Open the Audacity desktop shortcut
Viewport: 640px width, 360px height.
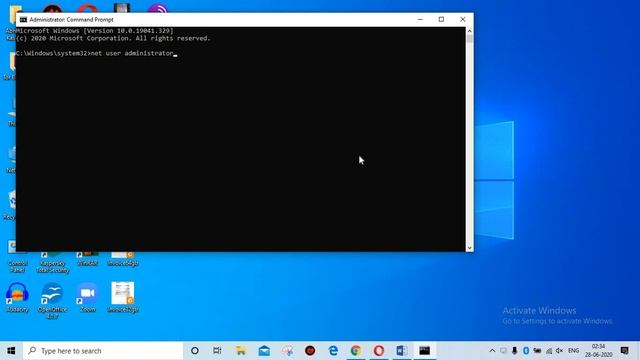coord(17,297)
